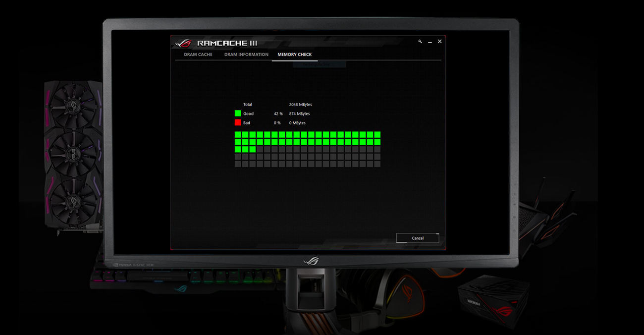Screen dimensions: 644x335
Task: Click the green Good legend swatch
Action: 238,113
